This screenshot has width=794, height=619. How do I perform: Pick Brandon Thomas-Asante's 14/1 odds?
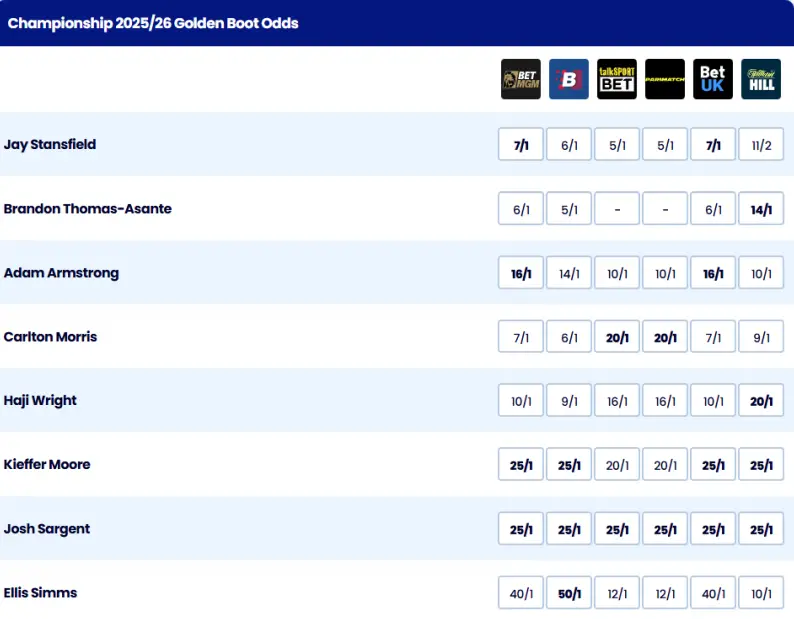point(761,209)
